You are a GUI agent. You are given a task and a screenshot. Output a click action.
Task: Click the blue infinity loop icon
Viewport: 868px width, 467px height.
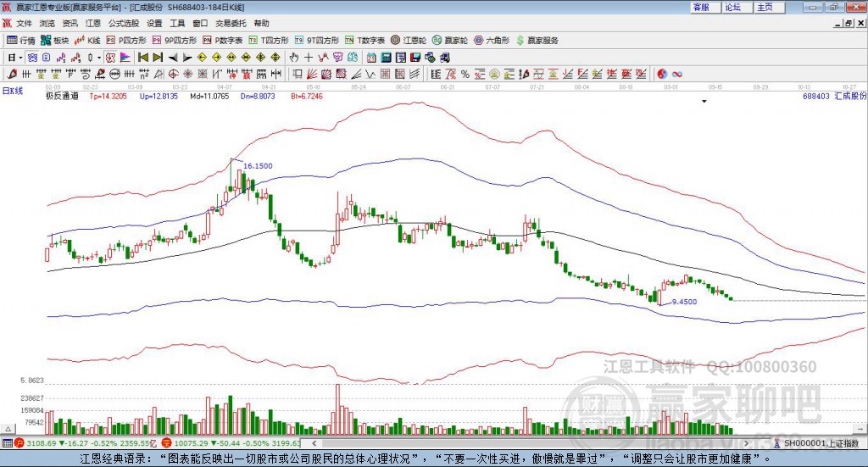tap(677, 74)
